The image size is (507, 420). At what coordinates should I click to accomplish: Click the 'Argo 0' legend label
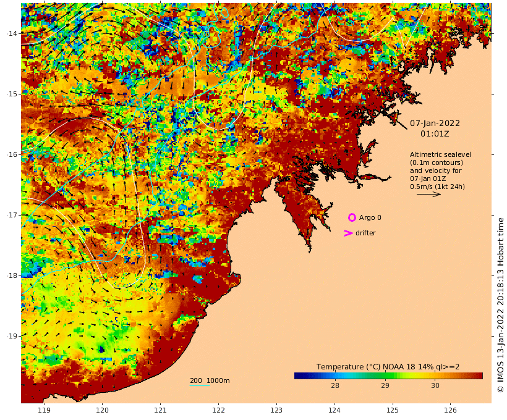click(370, 218)
